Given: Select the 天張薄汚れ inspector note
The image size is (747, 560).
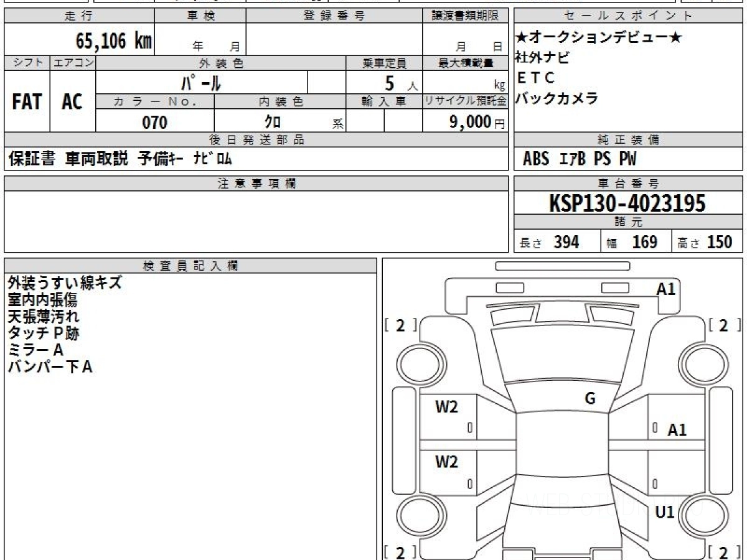Looking at the screenshot, I should click(44, 317).
